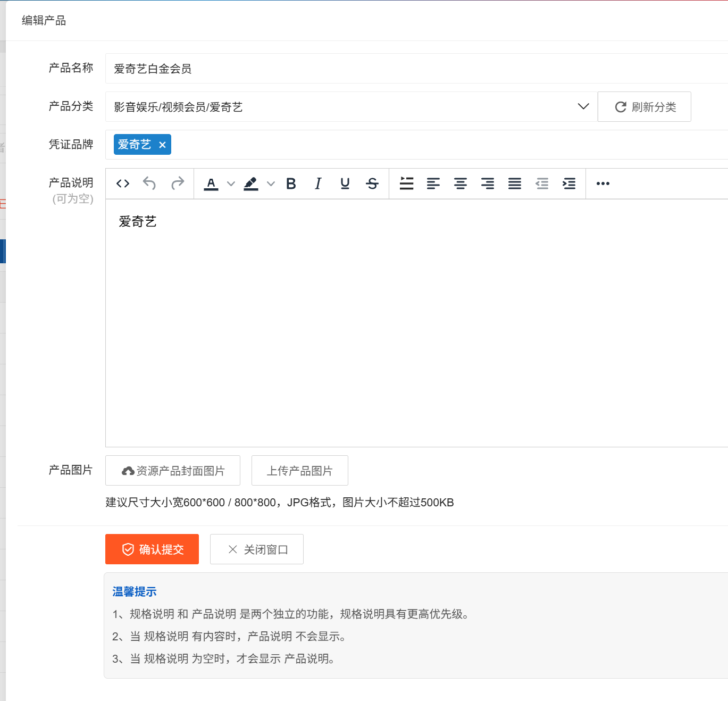Expand text color dropdown arrow
Viewport: 728px width, 701px height.
(231, 184)
